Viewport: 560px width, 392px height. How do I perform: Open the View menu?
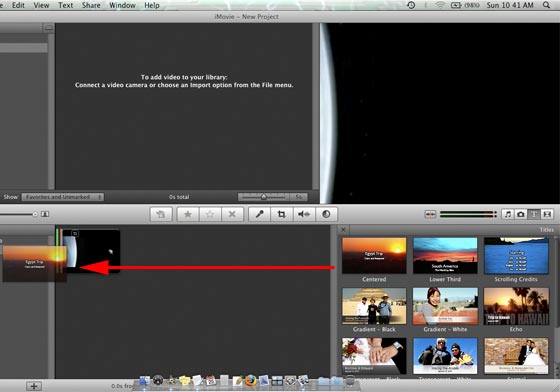41,5
